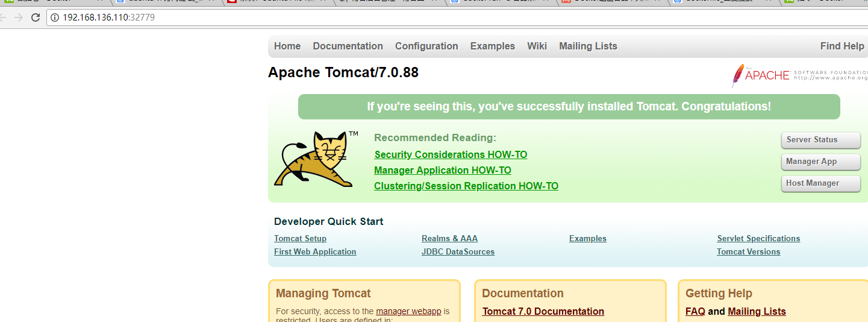Click the Documentation box heading
Screen dimensions: 868x322
pyautogui.click(x=523, y=294)
